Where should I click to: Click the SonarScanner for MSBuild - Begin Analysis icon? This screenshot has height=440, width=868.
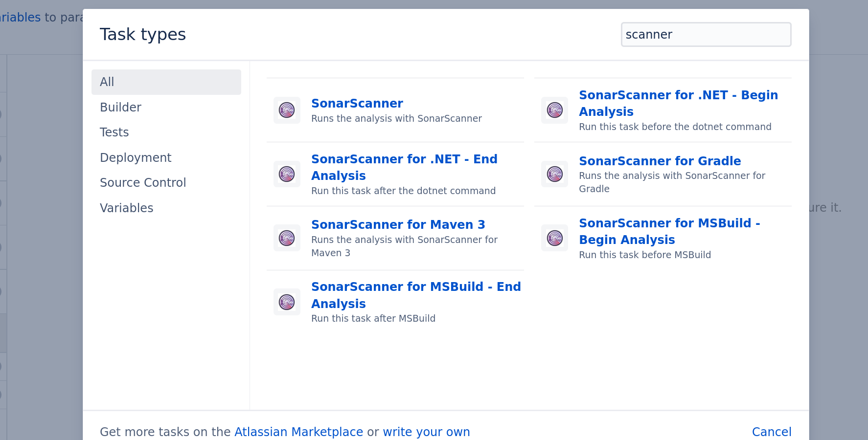(554, 238)
